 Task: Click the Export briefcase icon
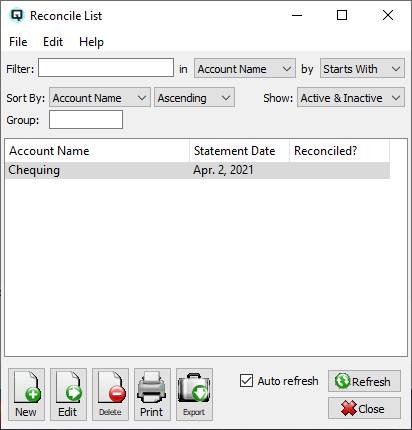(194, 394)
